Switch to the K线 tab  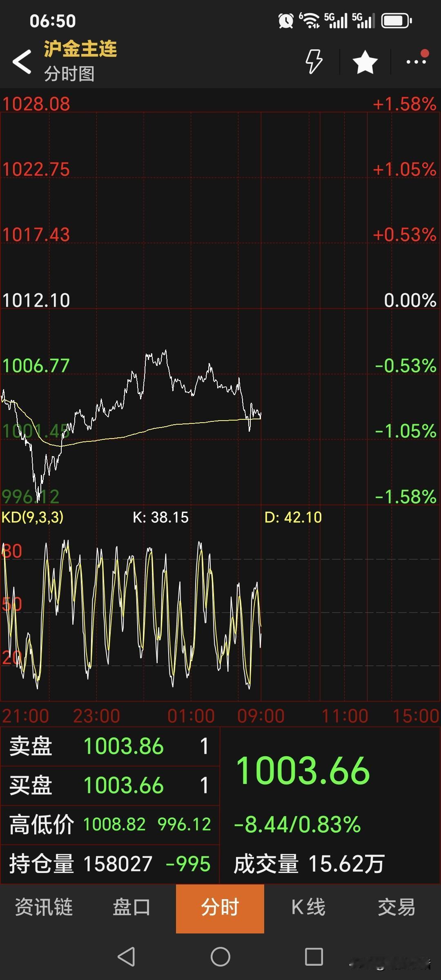click(x=308, y=907)
